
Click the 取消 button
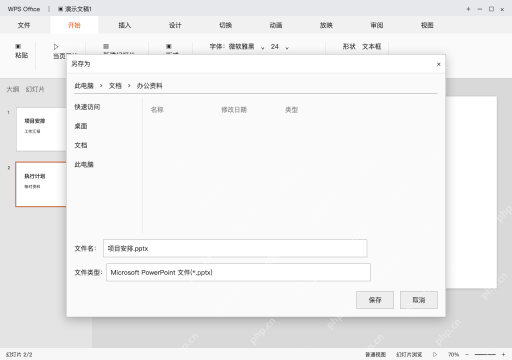(419, 300)
